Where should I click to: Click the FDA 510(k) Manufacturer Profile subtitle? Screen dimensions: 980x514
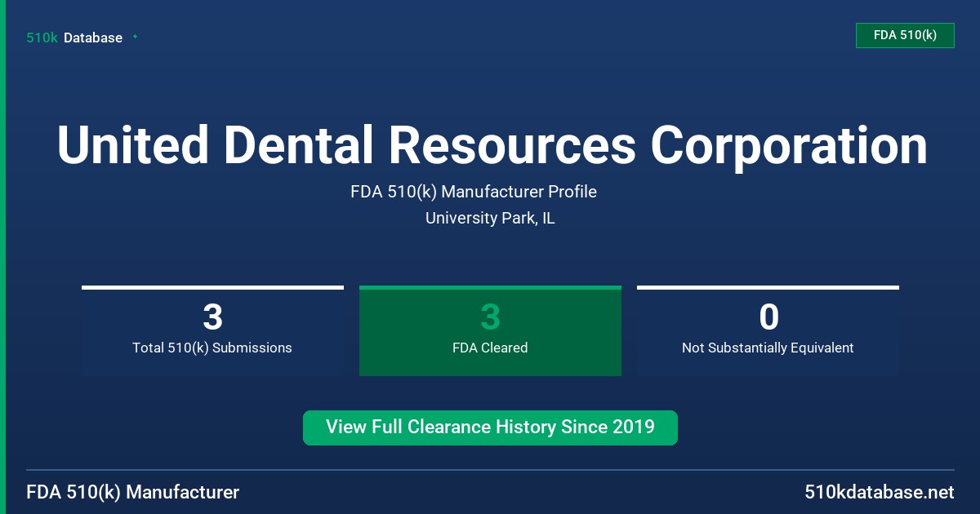click(x=474, y=192)
